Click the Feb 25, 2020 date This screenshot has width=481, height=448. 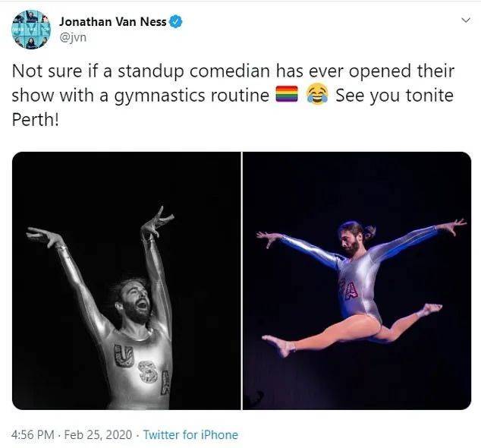pos(98,435)
